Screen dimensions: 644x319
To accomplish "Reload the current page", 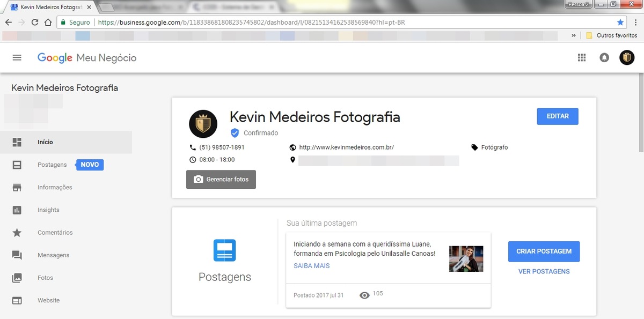I will tap(35, 23).
